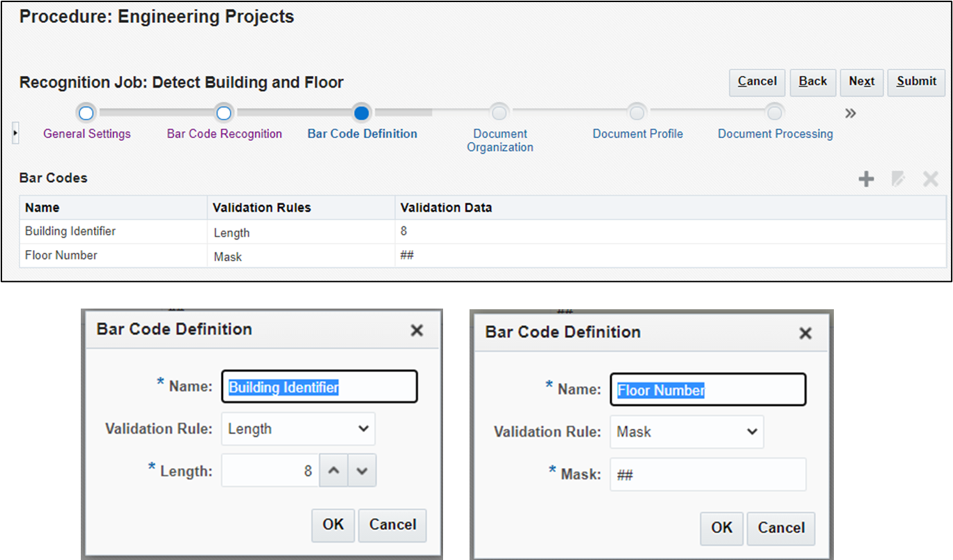
Task: Edit the selected bar code
Action: [x=898, y=178]
